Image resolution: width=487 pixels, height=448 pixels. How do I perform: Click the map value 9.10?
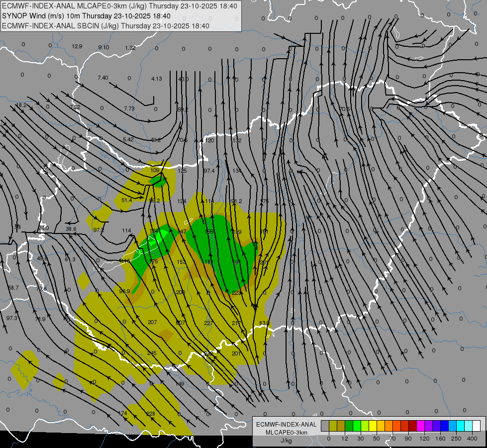[104, 47]
